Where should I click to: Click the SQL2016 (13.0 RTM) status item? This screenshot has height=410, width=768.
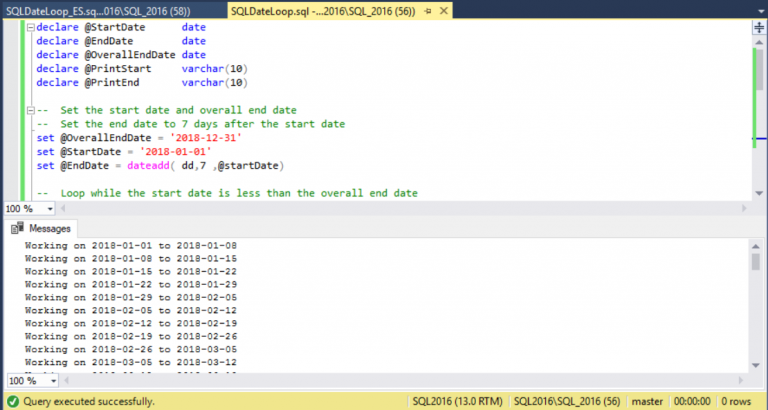(457, 401)
